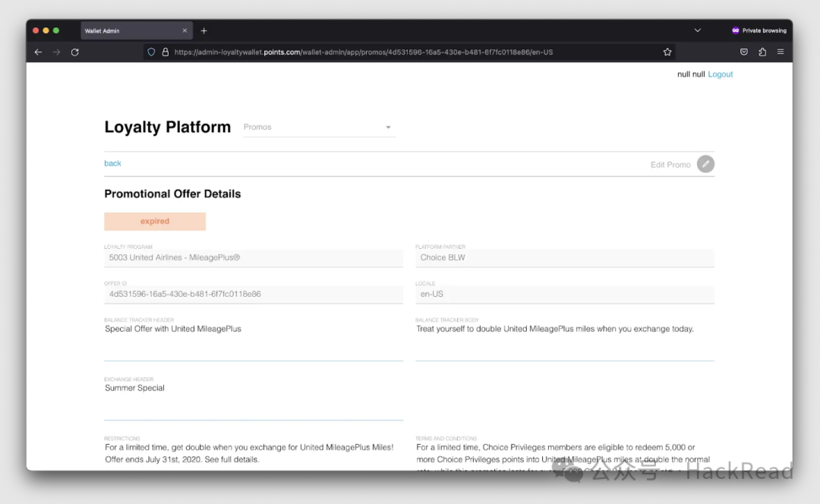Go back using browser back arrow
Screen dimensions: 820x504
pyautogui.click(x=38, y=52)
